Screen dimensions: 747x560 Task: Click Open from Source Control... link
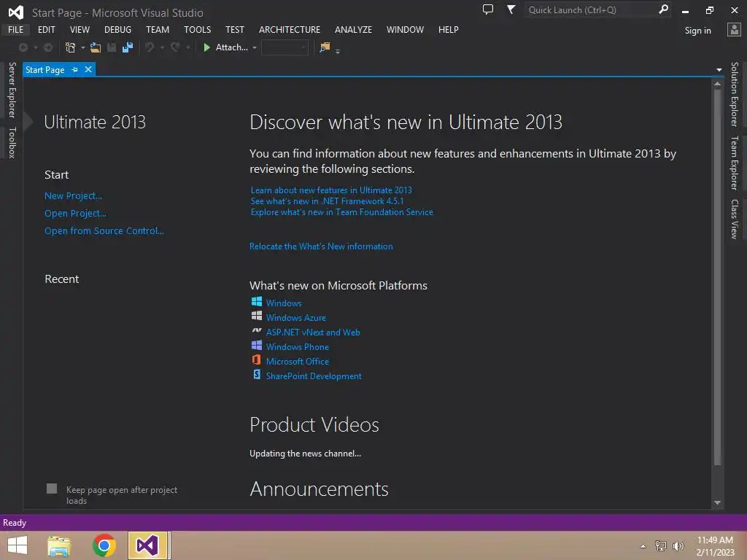coord(104,231)
